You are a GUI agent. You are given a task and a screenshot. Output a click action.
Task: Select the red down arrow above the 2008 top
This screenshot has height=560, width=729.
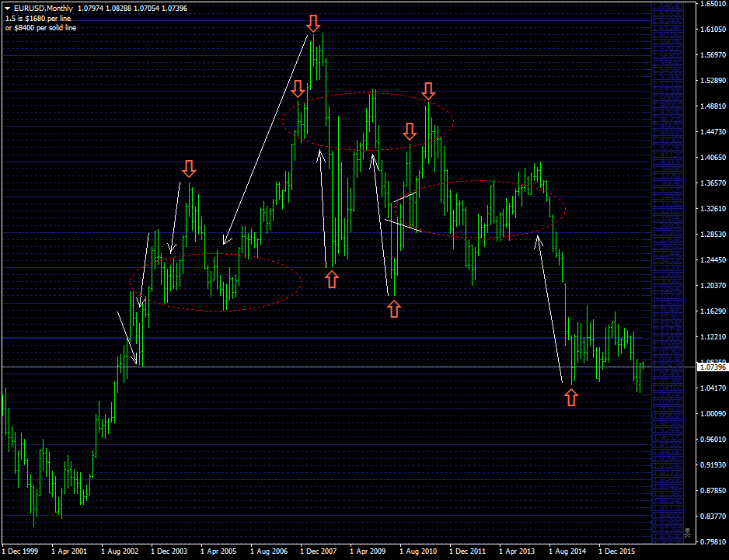[x=314, y=23]
